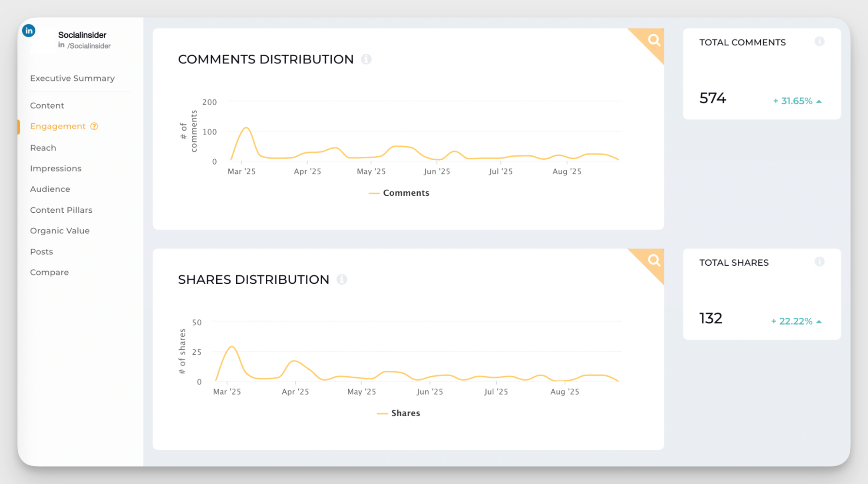Open the Reach report
Viewport: 868px width, 484px height.
tap(43, 148)
